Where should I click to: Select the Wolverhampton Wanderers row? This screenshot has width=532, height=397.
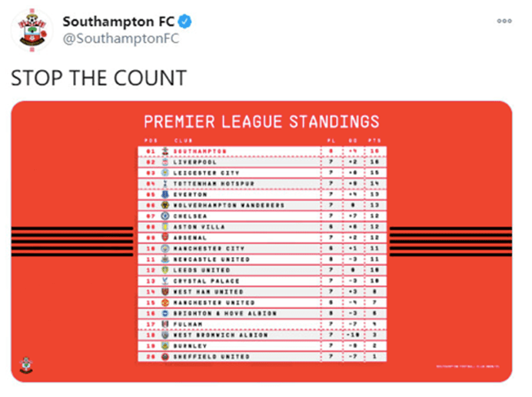262,205
